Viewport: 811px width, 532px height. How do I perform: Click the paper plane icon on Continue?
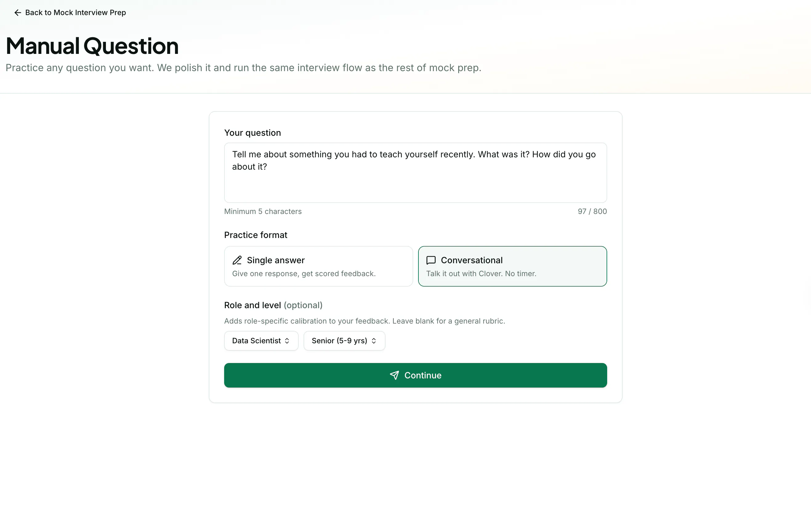coord(394,375)
